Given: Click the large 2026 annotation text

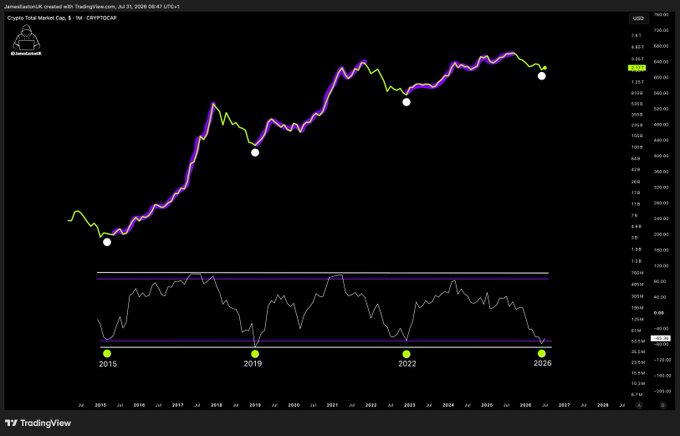Looking at the screenshot, I should pos(543,363).
